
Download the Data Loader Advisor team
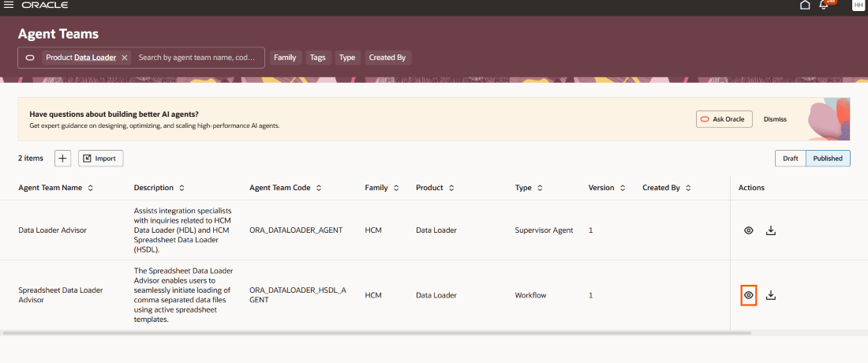click(771, 230)
